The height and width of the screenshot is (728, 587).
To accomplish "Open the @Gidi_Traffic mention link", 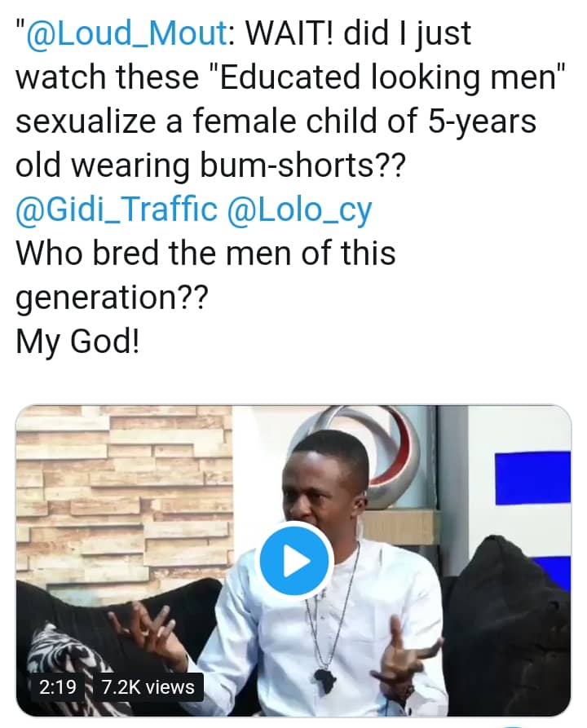I will pos(117,210).
